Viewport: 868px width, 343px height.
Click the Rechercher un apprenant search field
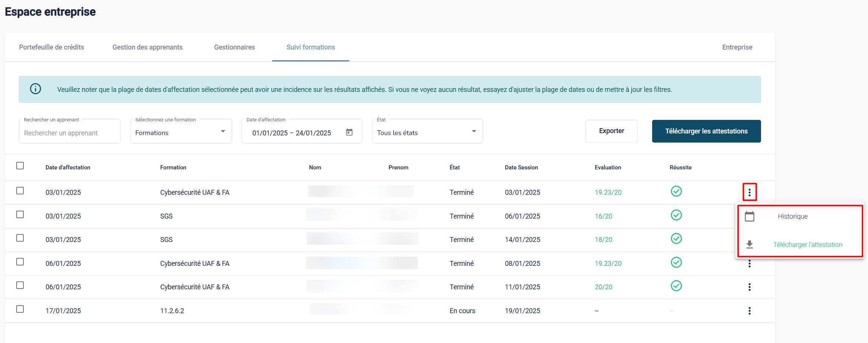point(70,133)
